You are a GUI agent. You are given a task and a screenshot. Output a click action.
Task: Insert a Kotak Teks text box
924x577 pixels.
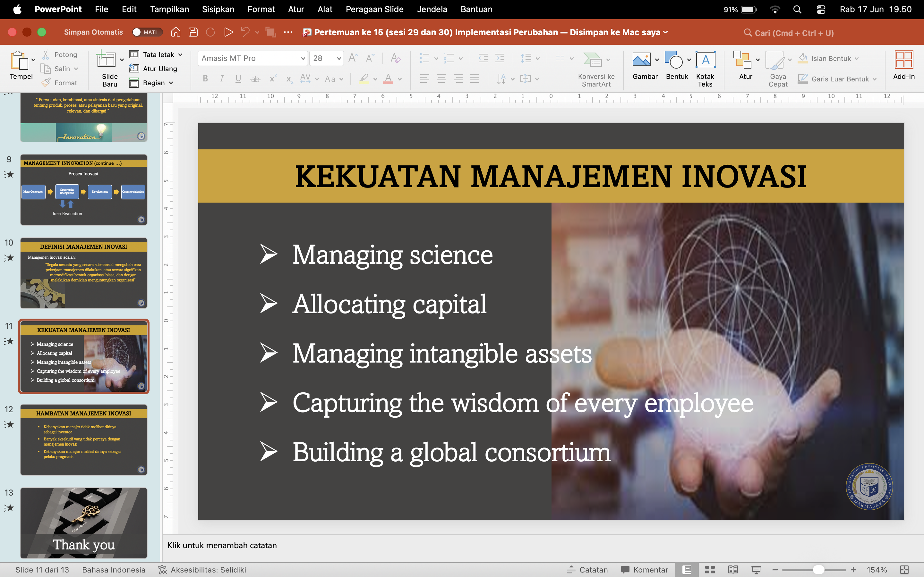[x=705, y=60]
